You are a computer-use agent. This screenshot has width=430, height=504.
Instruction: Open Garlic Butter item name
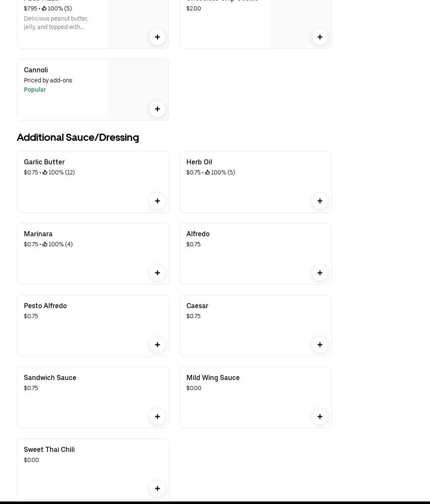44,162
